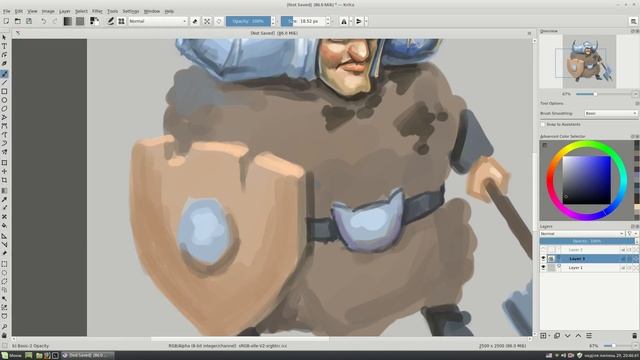Screen dimensions: 640x360
Task: Select the Text tool
Action: point(4,46)
